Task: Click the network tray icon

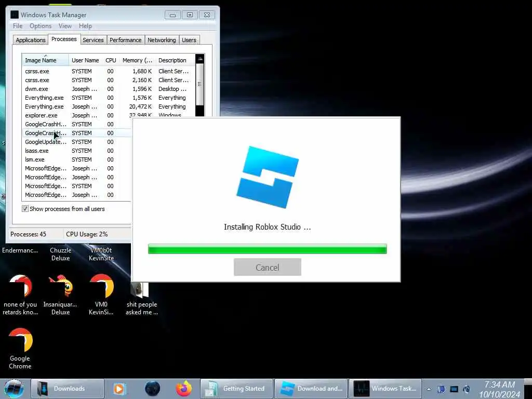Action: [x=441, y=389]
